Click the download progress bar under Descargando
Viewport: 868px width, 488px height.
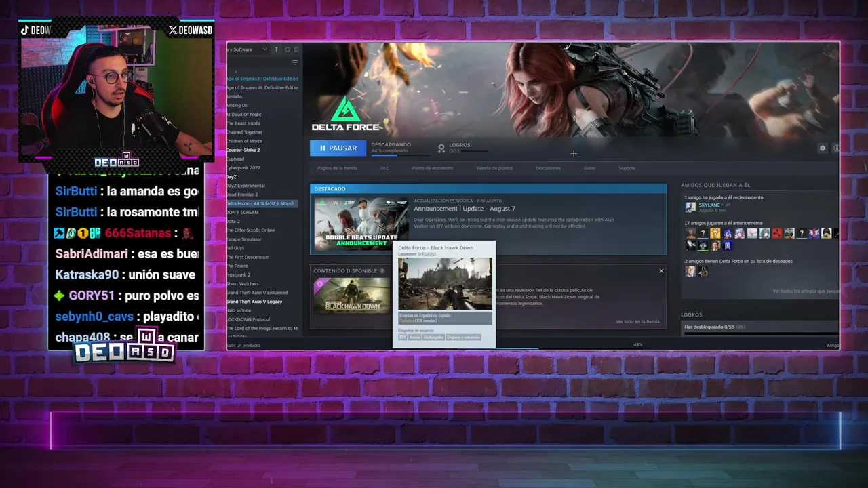coord(400,155)
